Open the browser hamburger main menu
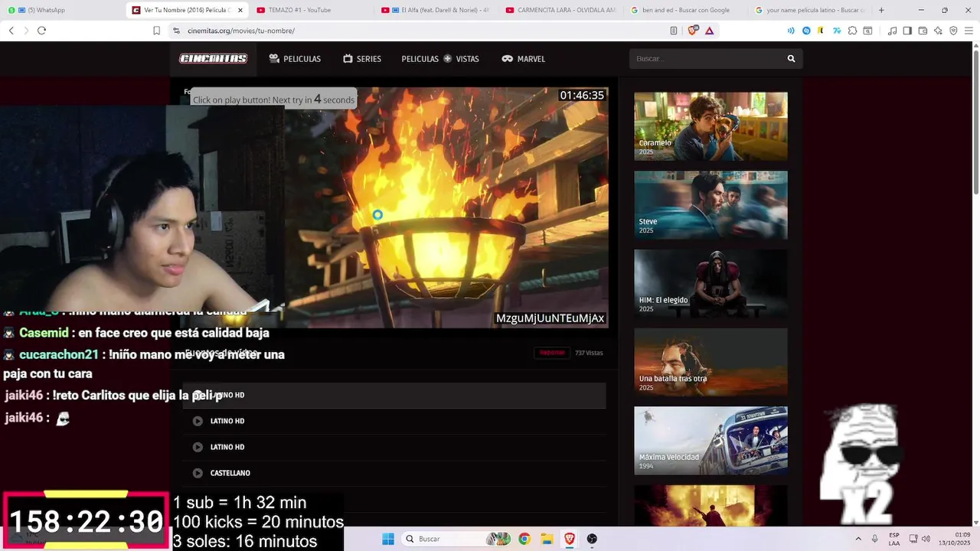980x551 pixels. (969, 31)
